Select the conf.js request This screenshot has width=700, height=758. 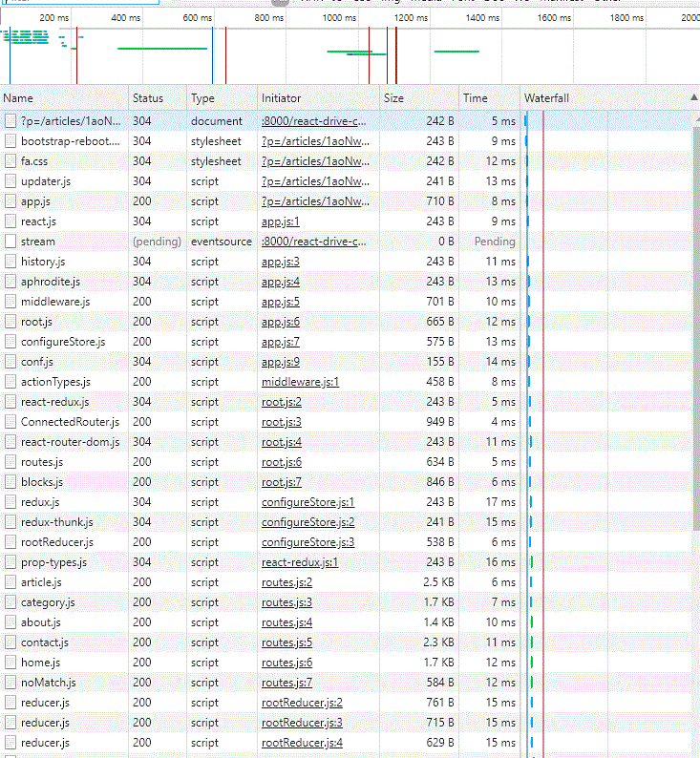(346, 362)
